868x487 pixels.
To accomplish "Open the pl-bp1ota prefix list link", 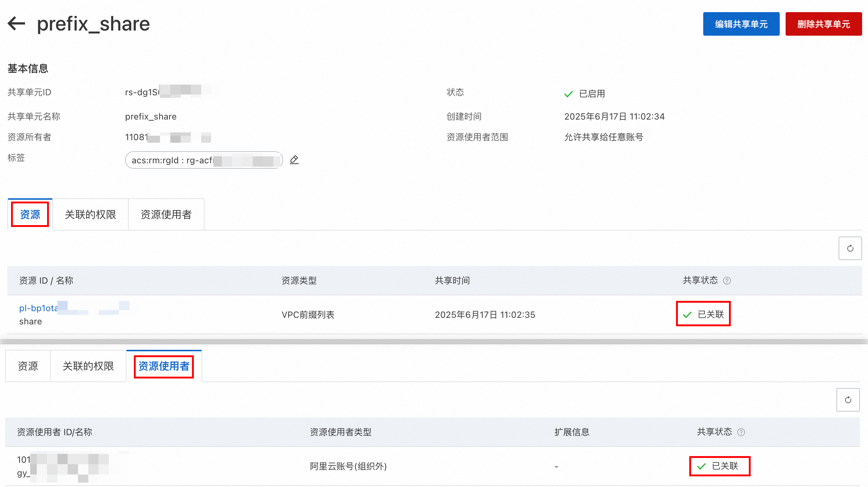I will coord(38,308).
